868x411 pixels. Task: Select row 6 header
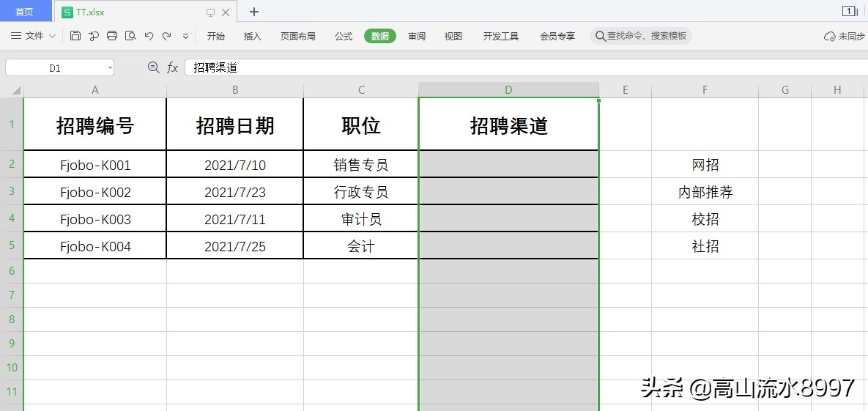pos(12,271)
